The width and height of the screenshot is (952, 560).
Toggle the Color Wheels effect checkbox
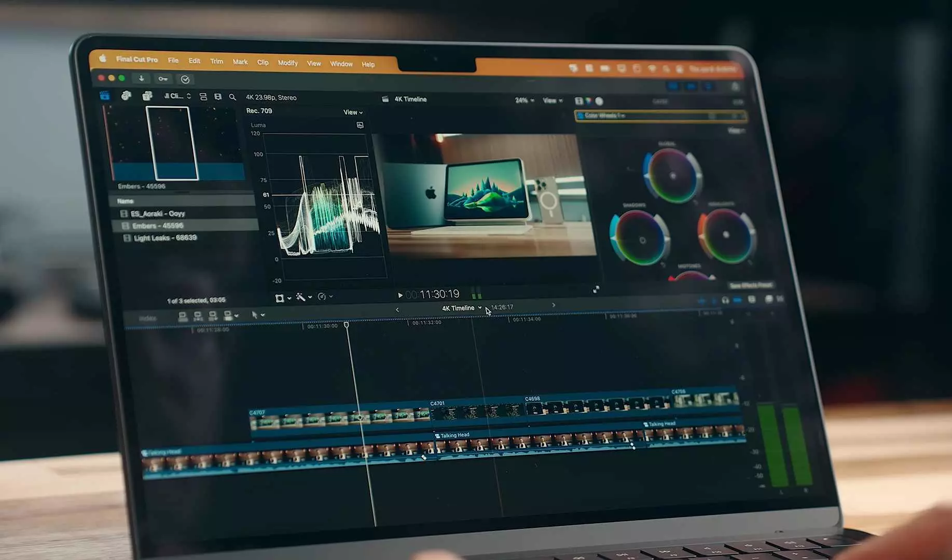tap(581, 115)
